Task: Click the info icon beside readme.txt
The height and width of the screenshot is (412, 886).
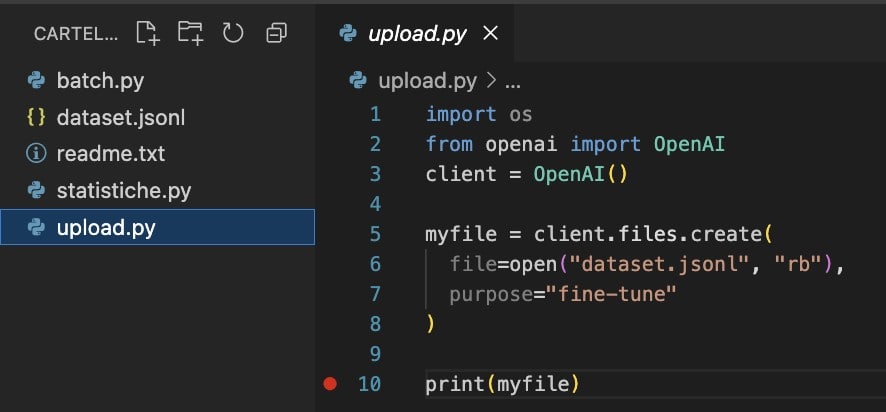Action: (37, 154)
